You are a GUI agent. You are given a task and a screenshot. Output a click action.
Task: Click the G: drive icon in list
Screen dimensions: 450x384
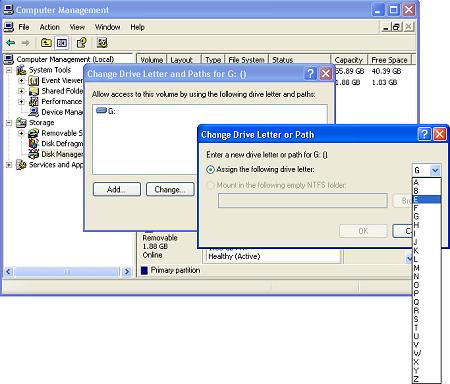[x=101, y=110]
